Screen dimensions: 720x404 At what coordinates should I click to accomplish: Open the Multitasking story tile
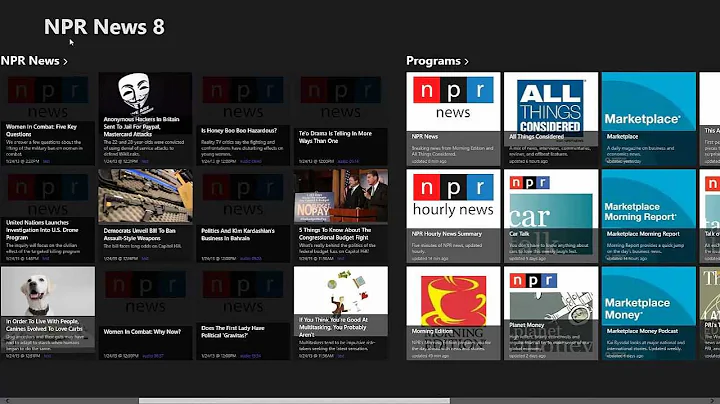341,313
